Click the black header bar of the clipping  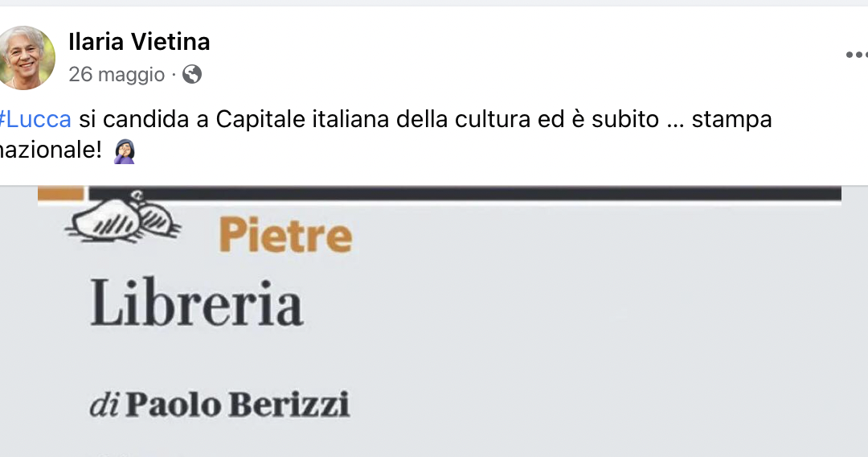(x=465, y=193)
